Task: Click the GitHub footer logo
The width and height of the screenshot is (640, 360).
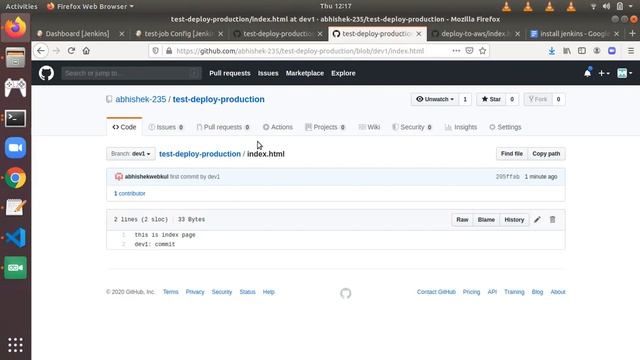Action: tap(346, 293)
